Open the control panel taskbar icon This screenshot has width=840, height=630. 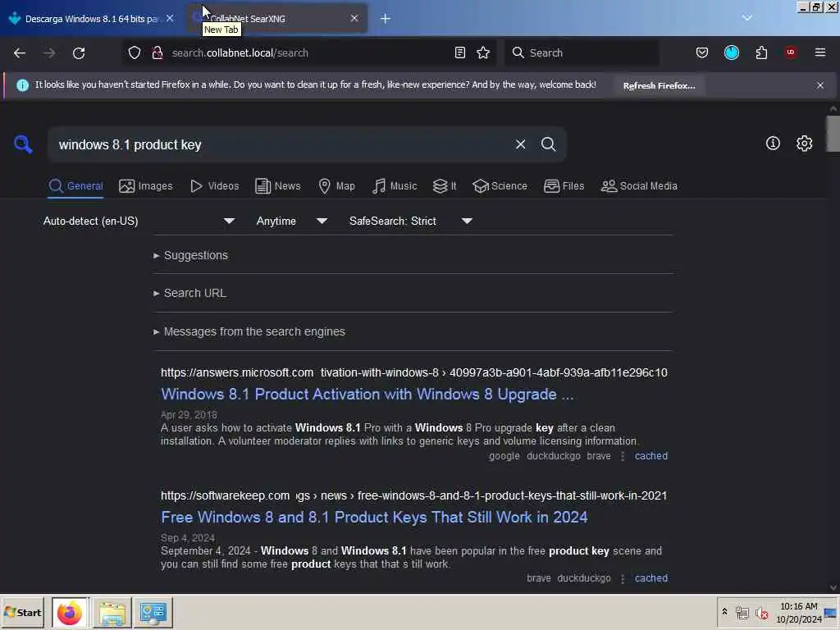click(x=153, y=612)
